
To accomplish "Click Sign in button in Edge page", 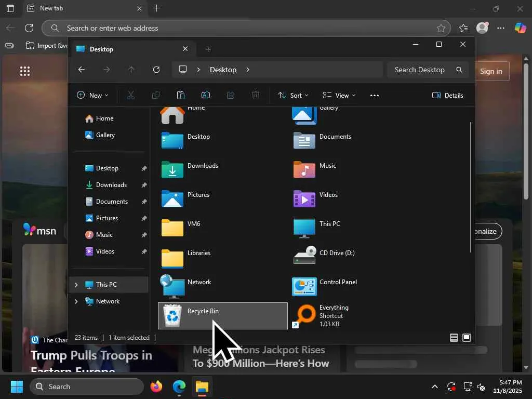I will click(x=491, y=71).
